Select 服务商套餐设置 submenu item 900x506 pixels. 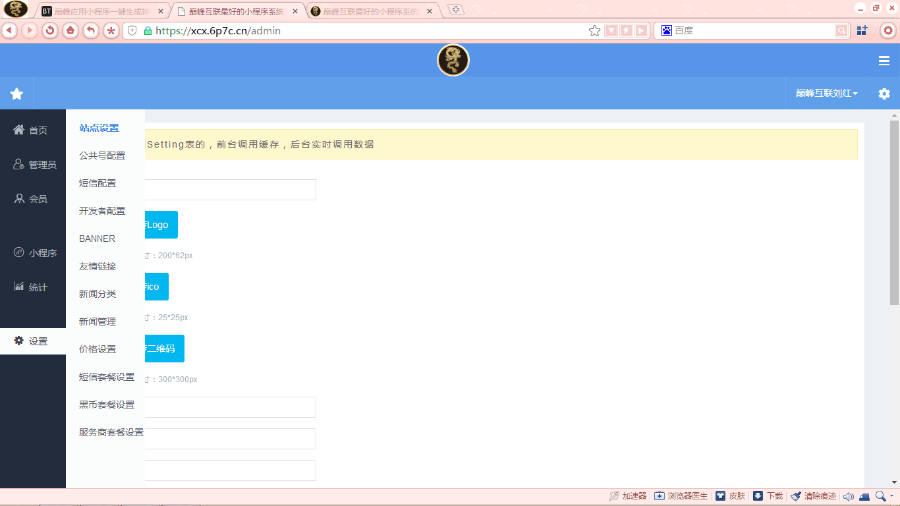coord(111,432)
